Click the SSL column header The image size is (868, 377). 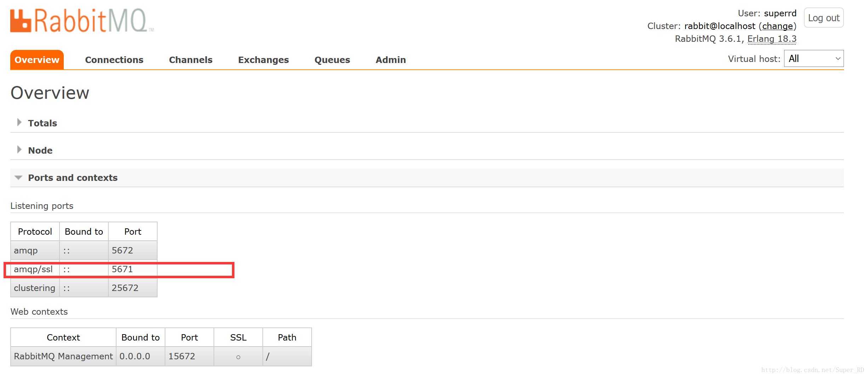238,337
